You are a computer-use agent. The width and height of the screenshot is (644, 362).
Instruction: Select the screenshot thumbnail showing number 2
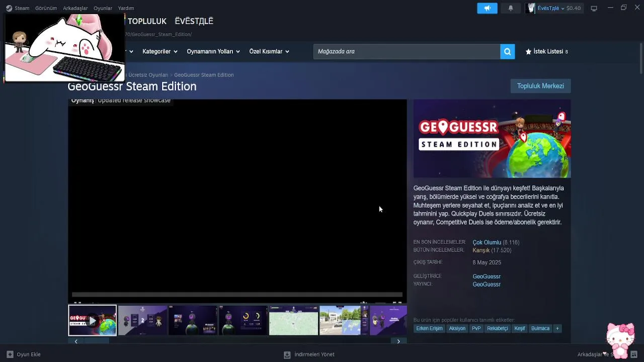pyautogui.click(x=142, y=320)
